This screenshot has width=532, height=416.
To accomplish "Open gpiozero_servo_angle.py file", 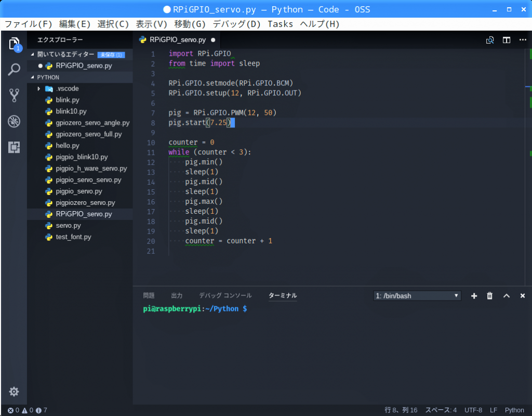I will (79, 123).
